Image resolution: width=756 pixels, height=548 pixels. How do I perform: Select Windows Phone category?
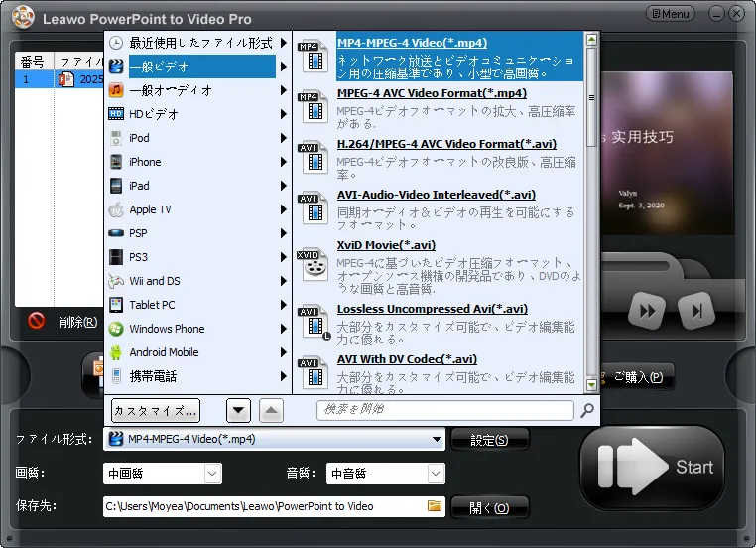click(197, 329)
